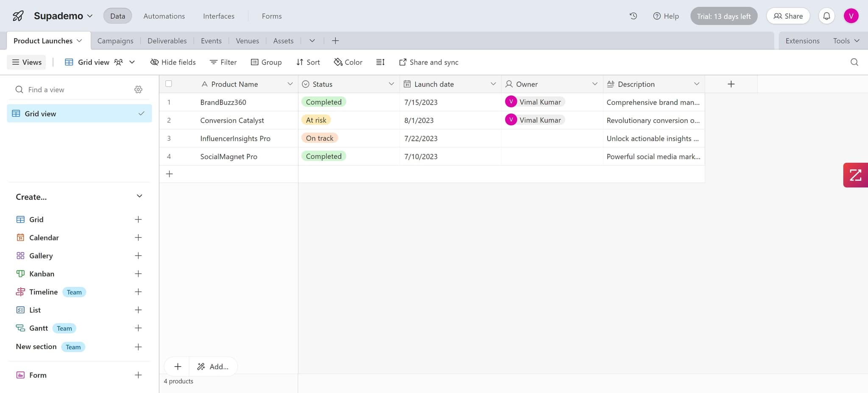Click the Share button
868x393 pixels.
788,16
